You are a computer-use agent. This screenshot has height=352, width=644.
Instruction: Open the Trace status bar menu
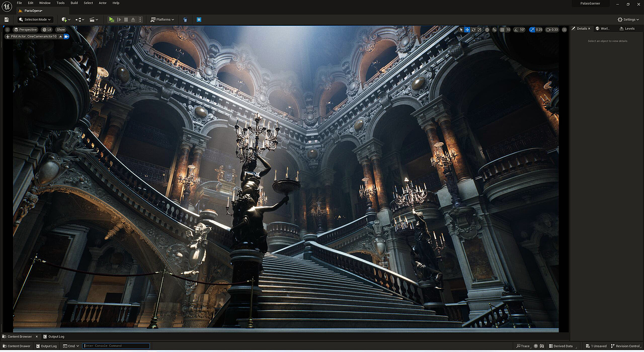click(x=523, y=346)
